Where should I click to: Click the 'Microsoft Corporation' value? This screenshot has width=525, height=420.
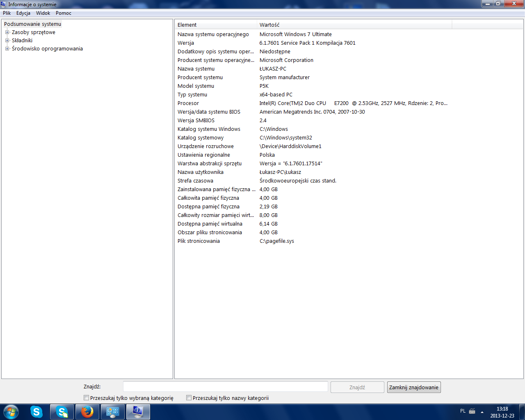[286, 60]
